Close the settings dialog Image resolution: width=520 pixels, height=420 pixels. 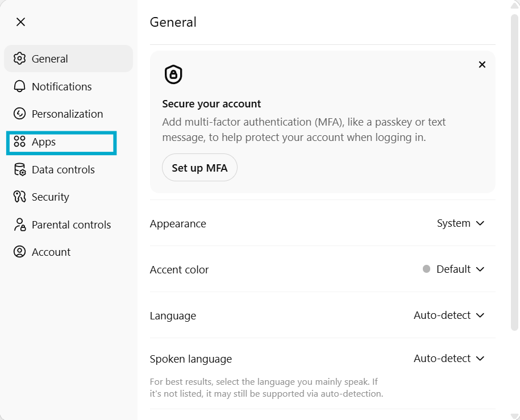click(20, 22)
